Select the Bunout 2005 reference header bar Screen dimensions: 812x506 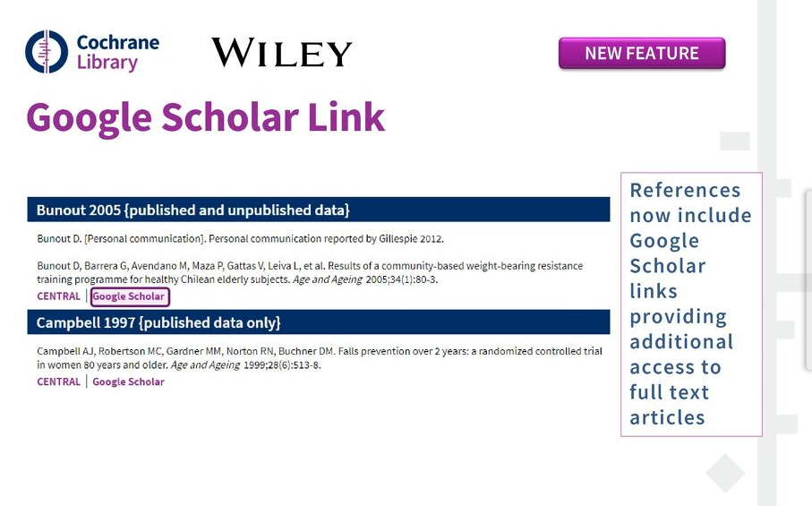(318, 210)
